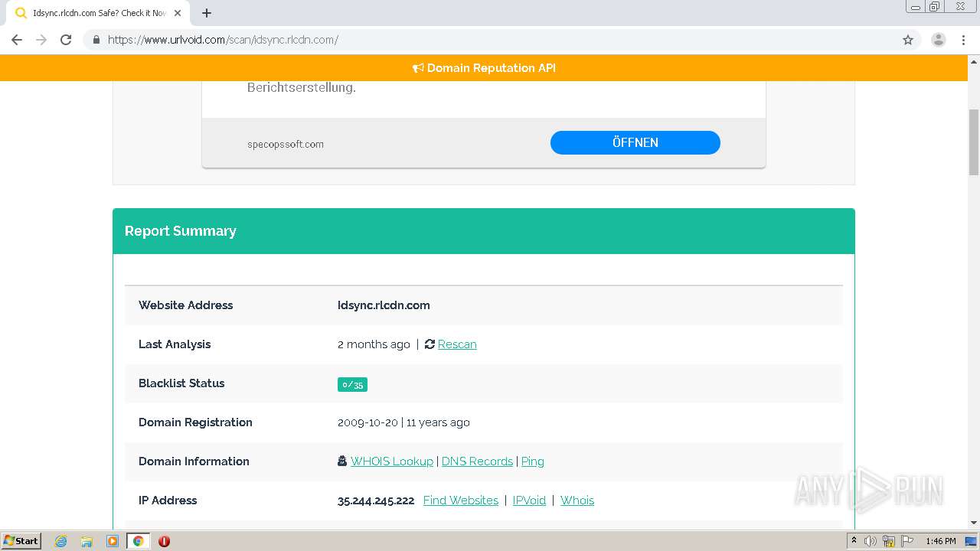Open the Windows Start menu
This screenshot has width=980, height=551.
(21, 541)
